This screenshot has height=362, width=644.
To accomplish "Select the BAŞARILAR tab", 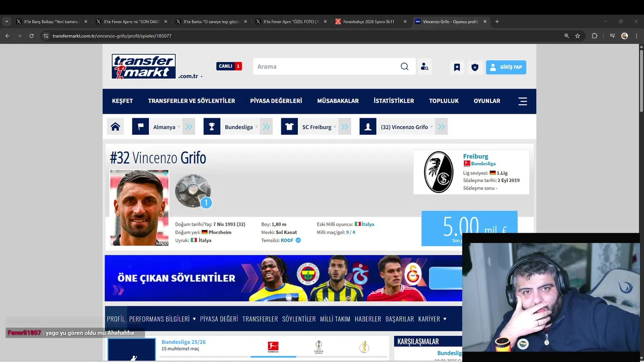I will (399, 319).
